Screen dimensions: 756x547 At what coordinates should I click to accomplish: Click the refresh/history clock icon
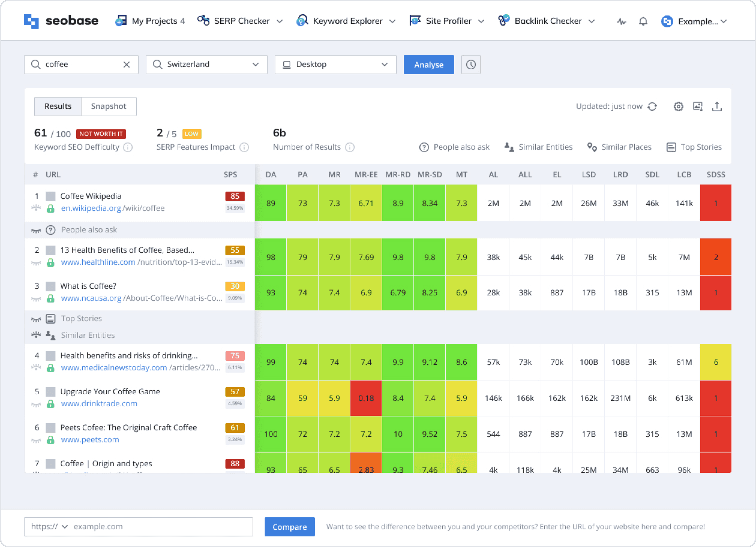point(472,64)
